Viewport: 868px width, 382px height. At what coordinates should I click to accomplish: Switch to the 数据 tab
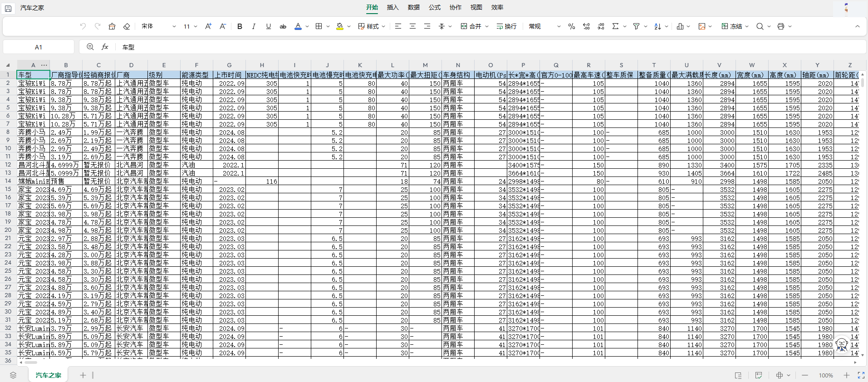[x=414, y=7]
